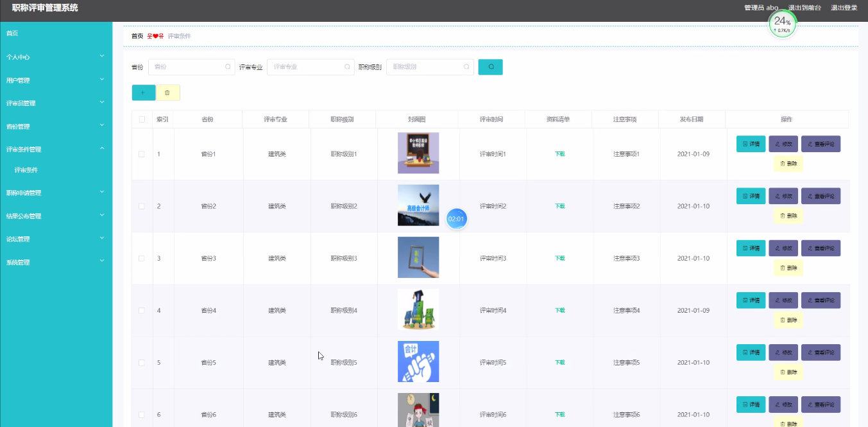Open 查看评论 for row 省份2
The height and width of the screenshot is (427, 868).
pyautogui.click(x=821, y=196)
